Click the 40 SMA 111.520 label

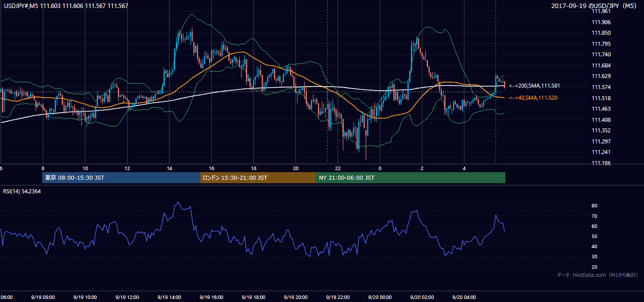coord(533,98)
